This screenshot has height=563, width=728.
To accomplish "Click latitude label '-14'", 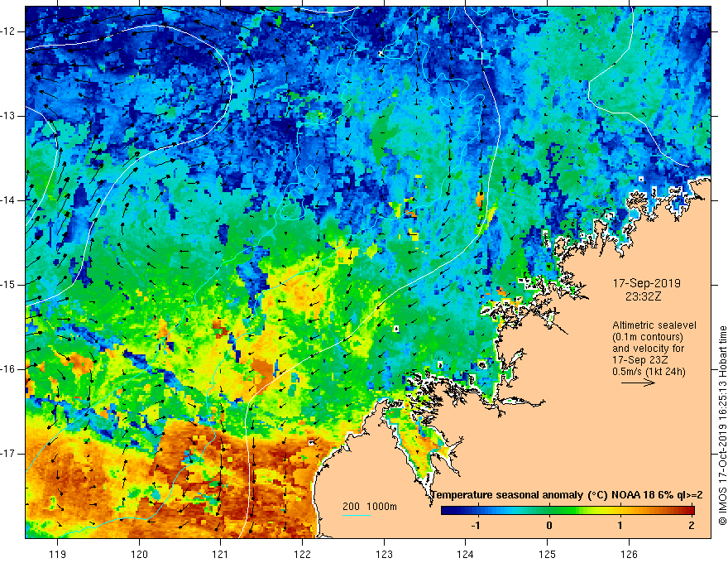I will (x=9, y=200).
